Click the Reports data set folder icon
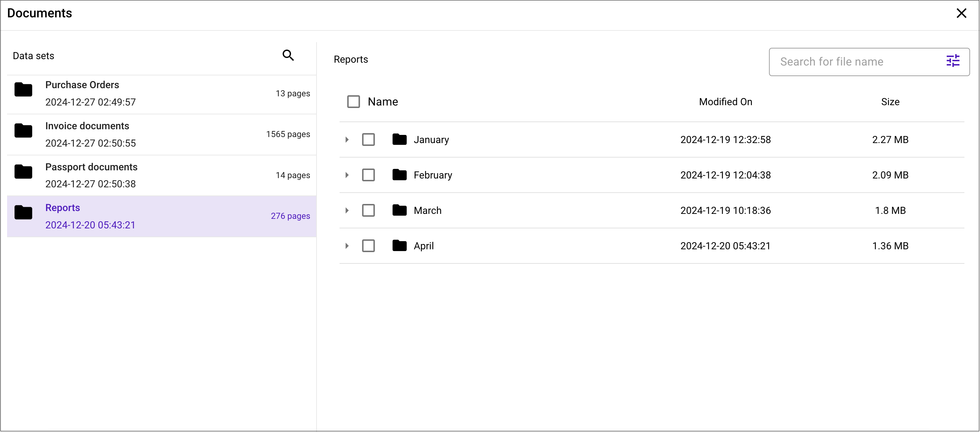The height and width of the screenshot is (432, 980). click(23, 213)
